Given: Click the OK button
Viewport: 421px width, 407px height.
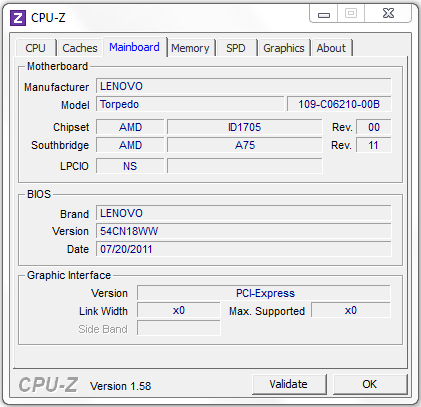Looking at the screenshot, I should [370, 384].
